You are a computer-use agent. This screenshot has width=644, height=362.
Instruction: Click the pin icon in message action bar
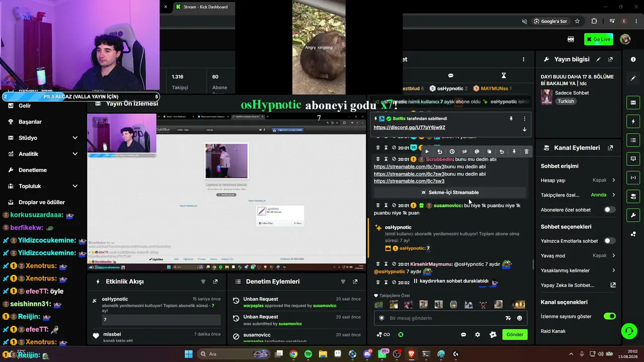coord(514,152)
